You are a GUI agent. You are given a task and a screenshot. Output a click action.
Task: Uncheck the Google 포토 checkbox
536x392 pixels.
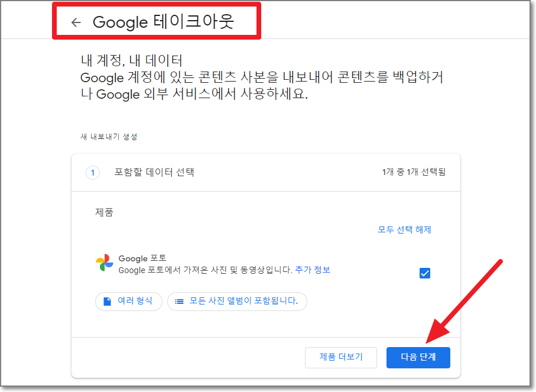pyautogui.click(x=424, y=273)
